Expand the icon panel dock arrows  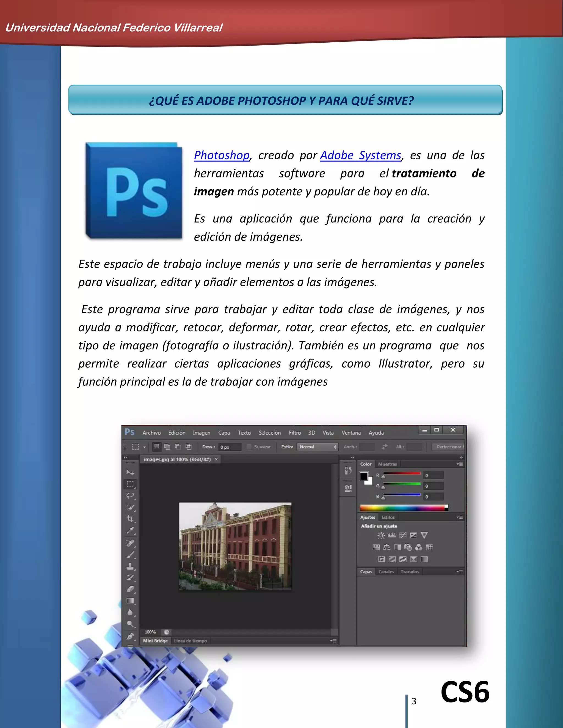(x=352, y=457)
